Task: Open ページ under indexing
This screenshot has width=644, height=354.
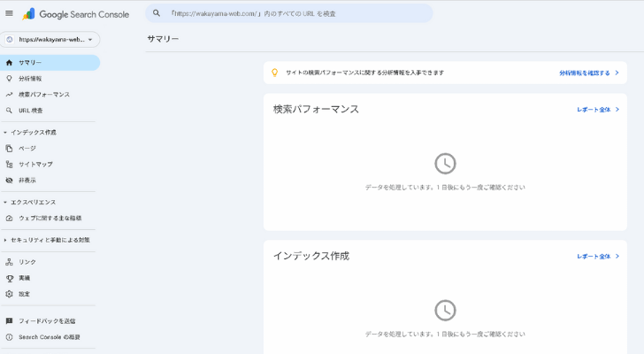Action: [x=27, y=149]
